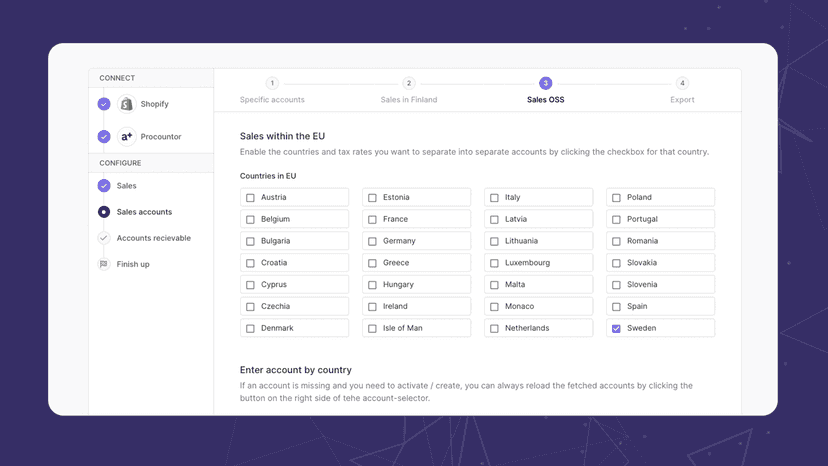Screen dimensions: 828x466
Task: Check the Hungary checkbox
Action: (x=372, y=285)
